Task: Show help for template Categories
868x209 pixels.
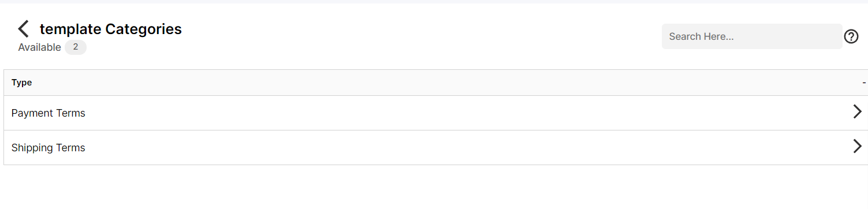Action: point(851,36)
